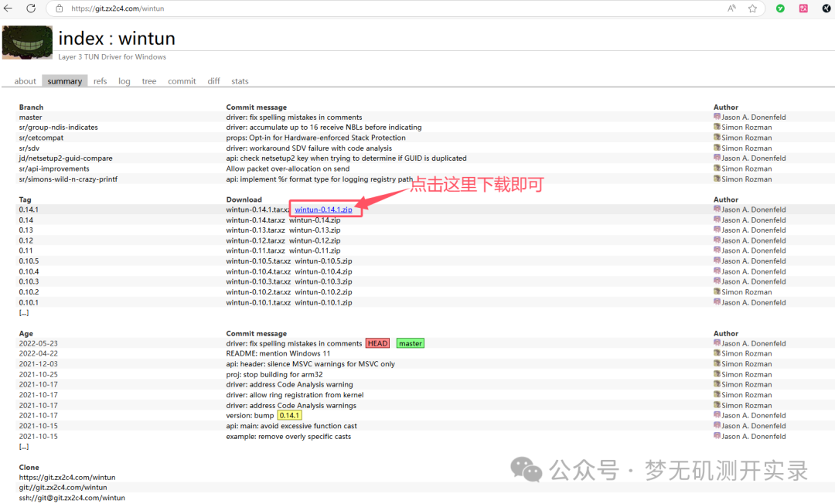The image size is (835, 504).
Task: Click commit date 2021-12-03
Action: [39, 364]
